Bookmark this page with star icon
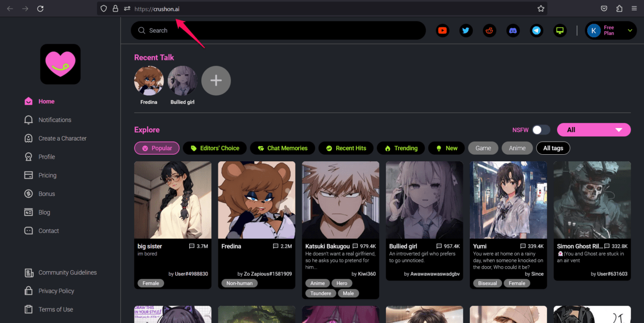This screenshot has width=644, height=323. click(x=541, y=9)
